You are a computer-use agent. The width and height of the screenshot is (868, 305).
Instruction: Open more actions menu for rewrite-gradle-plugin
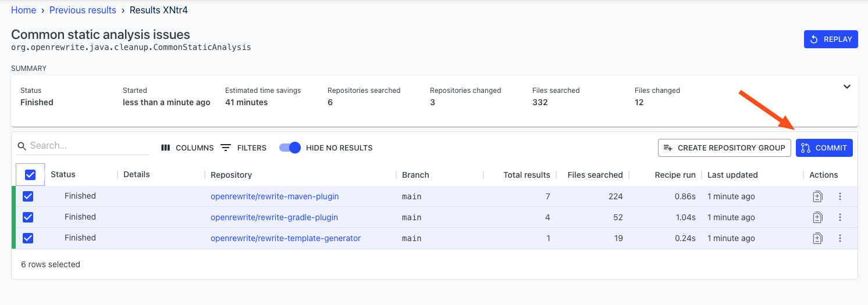[x=840, y=217]
